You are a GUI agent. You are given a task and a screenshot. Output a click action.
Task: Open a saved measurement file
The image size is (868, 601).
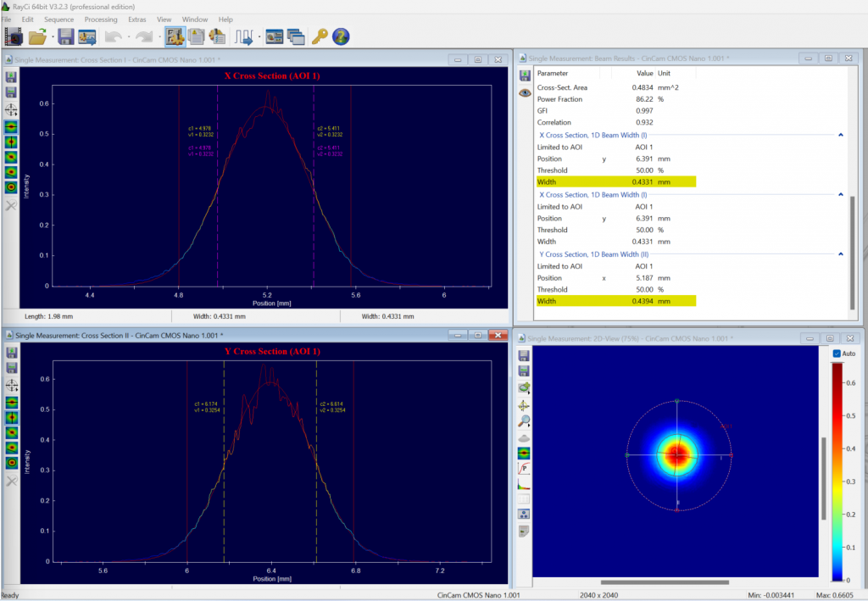(x=36, y=36)
